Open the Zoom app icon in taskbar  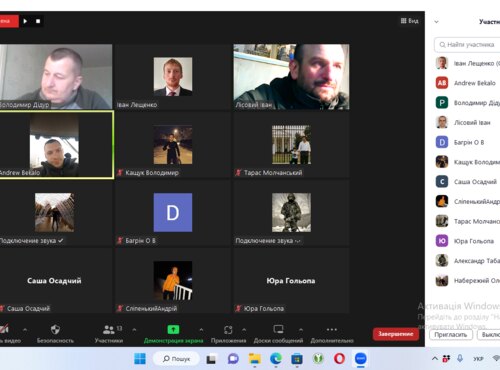361,359
